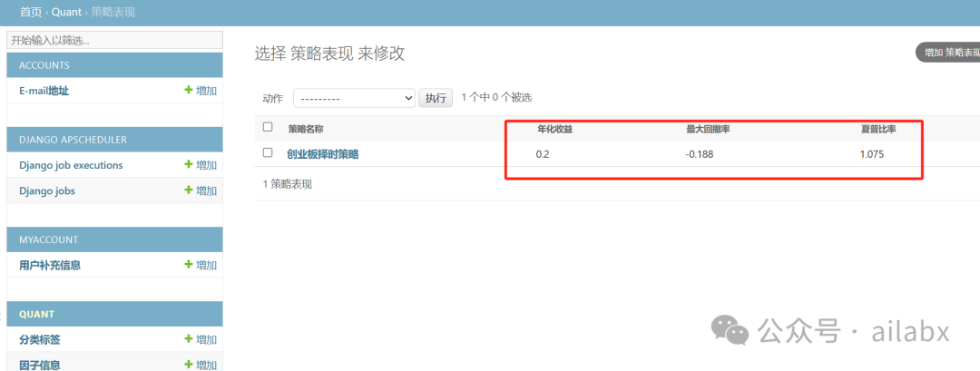This screenshot has height=371, width=980.
Task: Open 用户补充信息 model link
Action: 50,265
